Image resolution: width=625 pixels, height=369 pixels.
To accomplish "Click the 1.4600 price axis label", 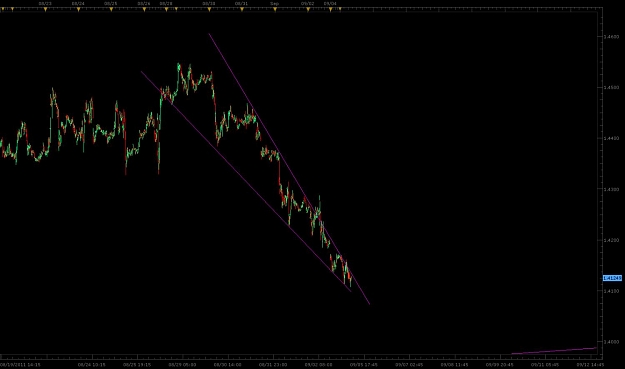I will pyautogui.click(x=611, y=36).
